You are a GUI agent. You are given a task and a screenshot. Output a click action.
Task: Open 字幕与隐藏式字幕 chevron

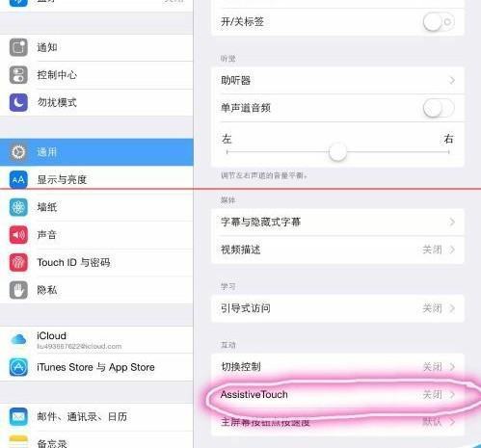452,222
